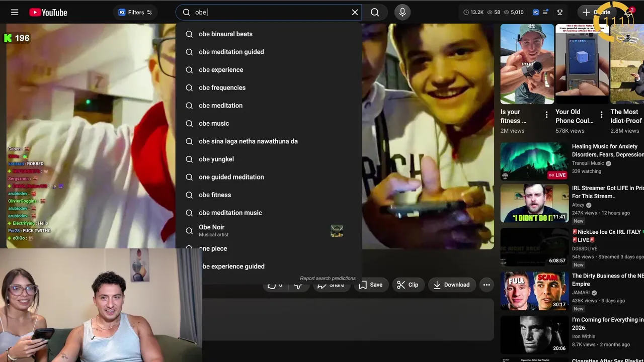
Task: Click Report search predictions link
Action: 328,278
